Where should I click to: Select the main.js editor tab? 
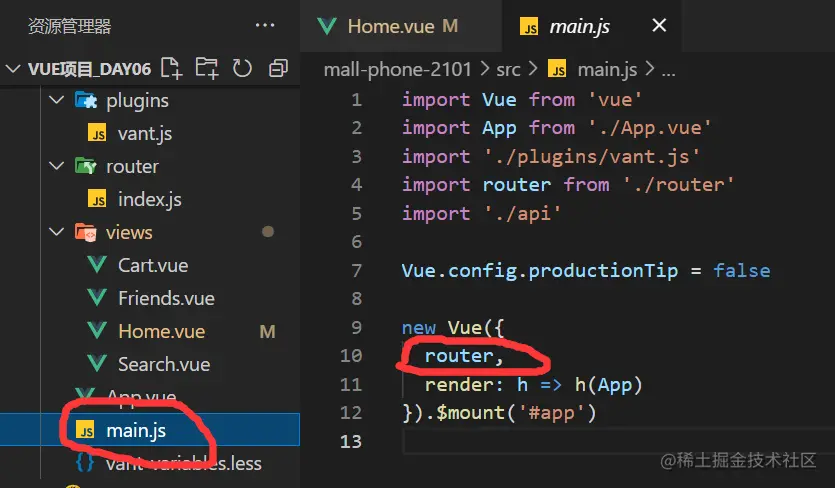(x=591, y=26)
